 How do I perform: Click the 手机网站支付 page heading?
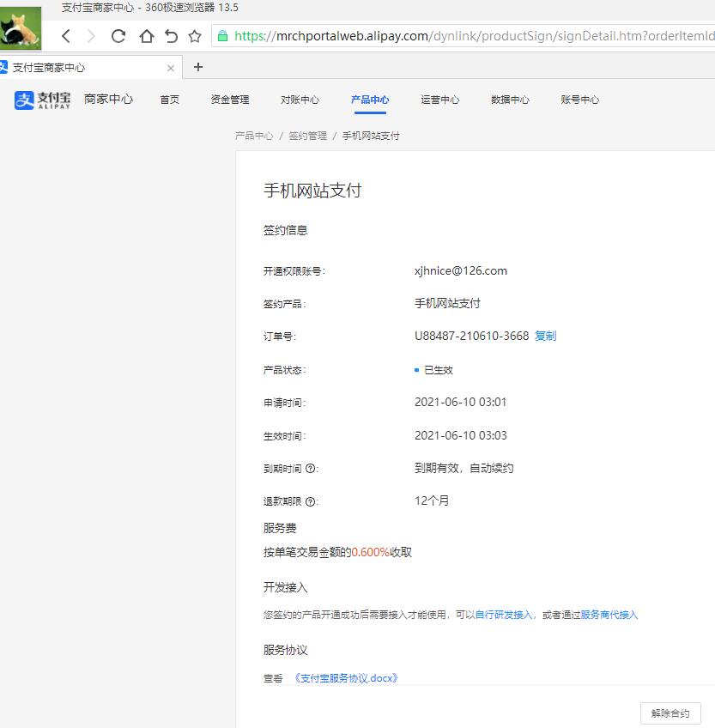coord(312,191)
